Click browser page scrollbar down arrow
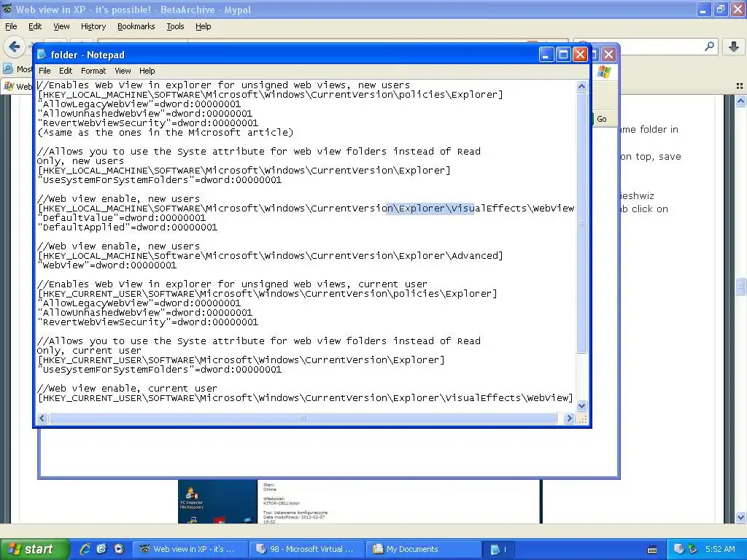Screen dimensions: 747x560 click(x=740, y=517)
